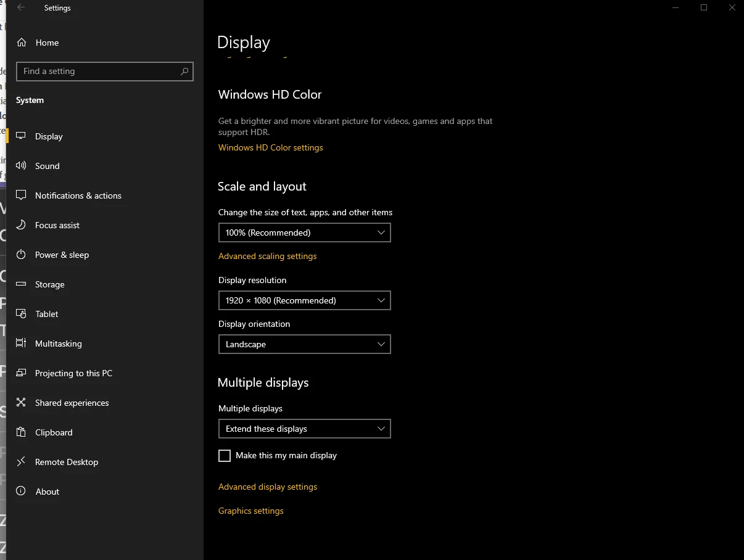Click the Clipboard icon
This screenshot has width=744, height=560.
click(x=22, y=432)
